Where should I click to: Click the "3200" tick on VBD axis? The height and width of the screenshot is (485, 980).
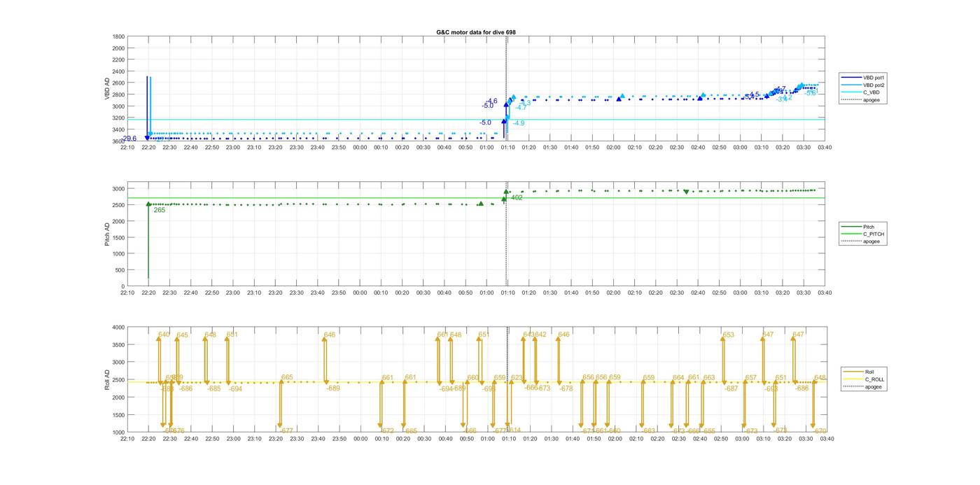[118, 118]
